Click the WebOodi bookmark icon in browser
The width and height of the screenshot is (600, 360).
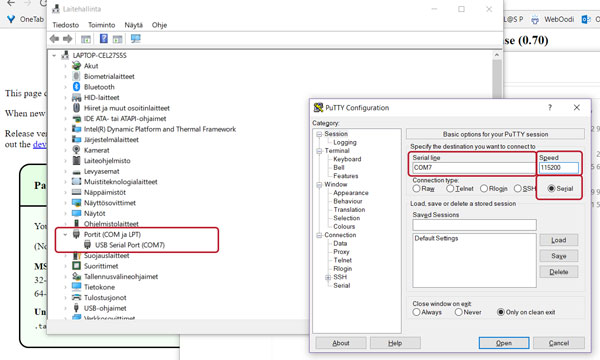point(535,19)
